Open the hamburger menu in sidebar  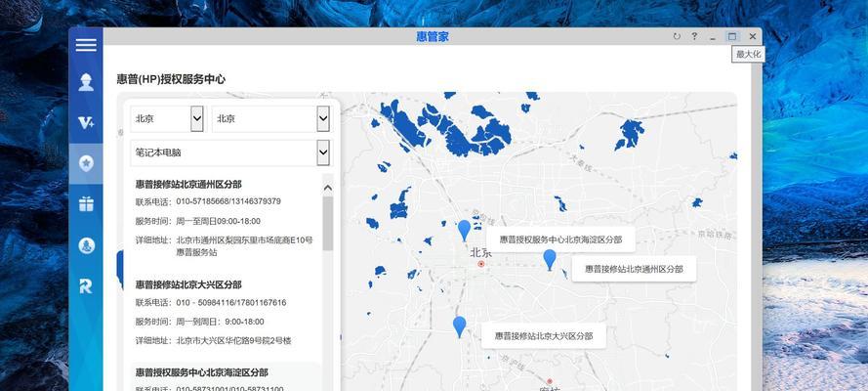coord(86,45)
